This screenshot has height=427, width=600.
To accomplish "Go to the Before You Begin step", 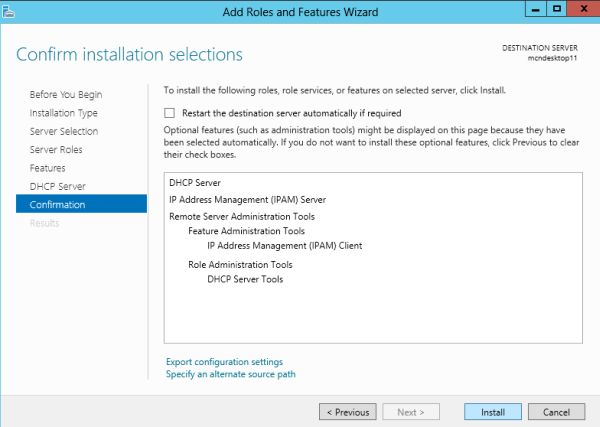I will 66,95.
